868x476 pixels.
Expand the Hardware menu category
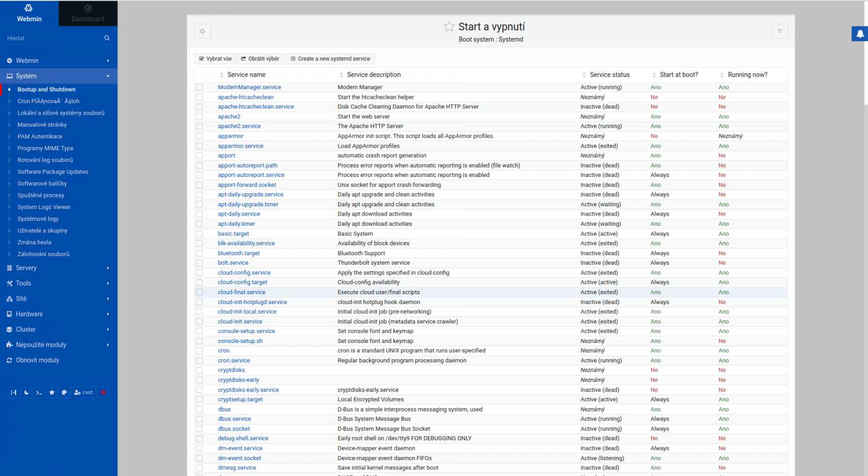tap(59, 314)
